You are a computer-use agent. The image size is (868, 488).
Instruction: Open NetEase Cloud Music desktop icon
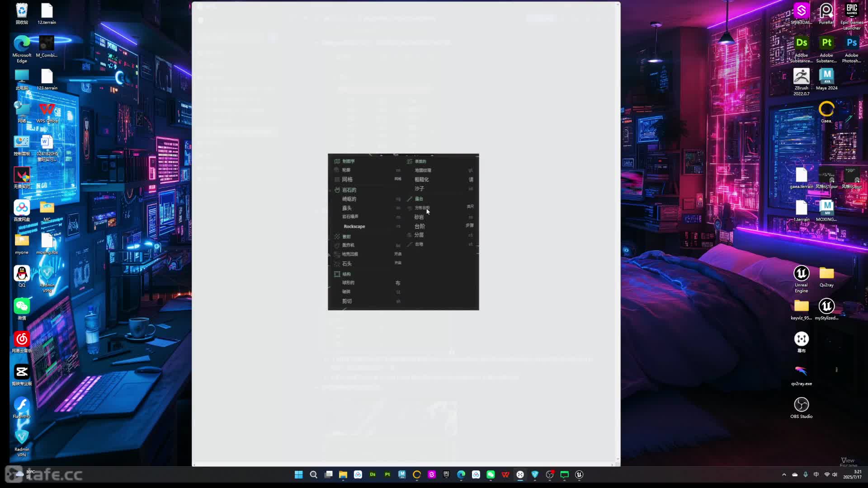(22, 342)
